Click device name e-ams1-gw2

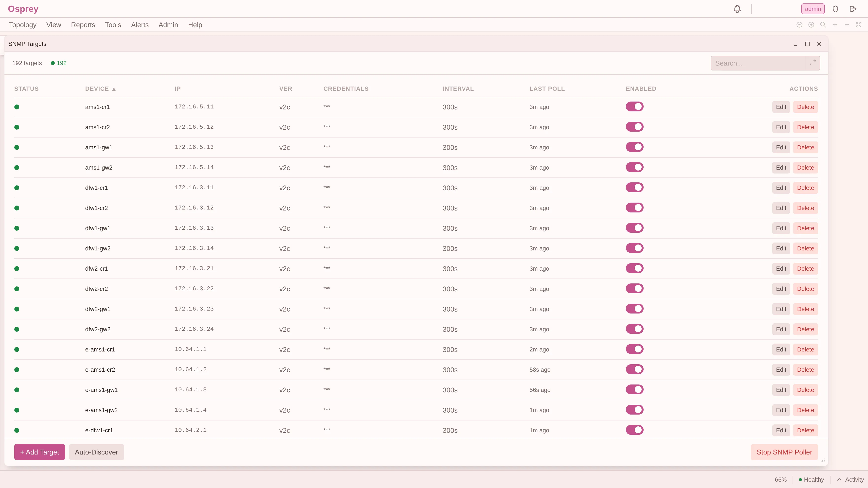101,410
